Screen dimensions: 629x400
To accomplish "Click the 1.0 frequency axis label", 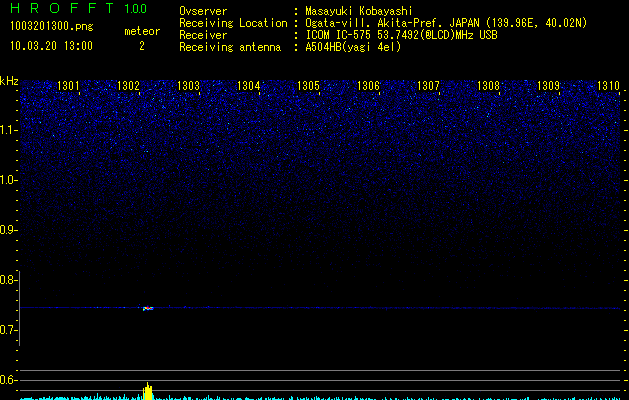I will [8, 180].
